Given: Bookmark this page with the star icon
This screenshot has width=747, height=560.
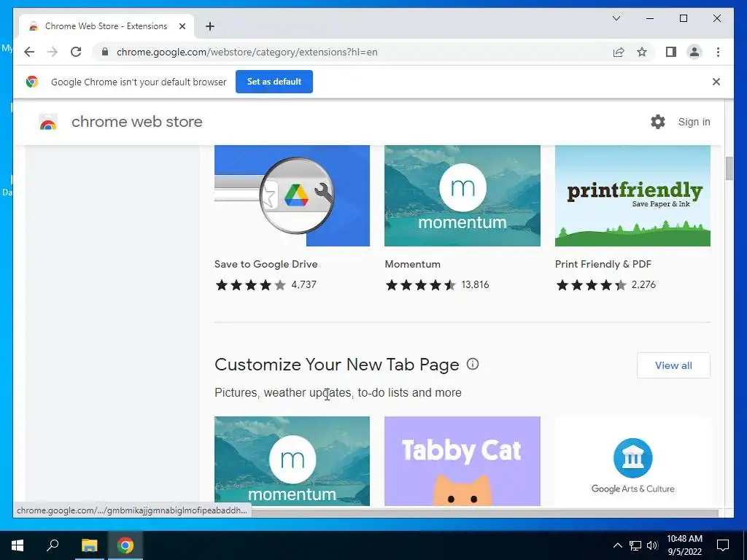Looking at the screenshot, I should pyautogui.click(x=642, y=52).
